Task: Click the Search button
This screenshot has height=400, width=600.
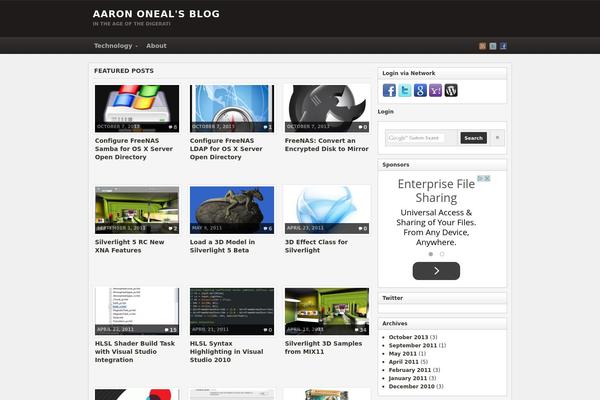Action: 474,138
